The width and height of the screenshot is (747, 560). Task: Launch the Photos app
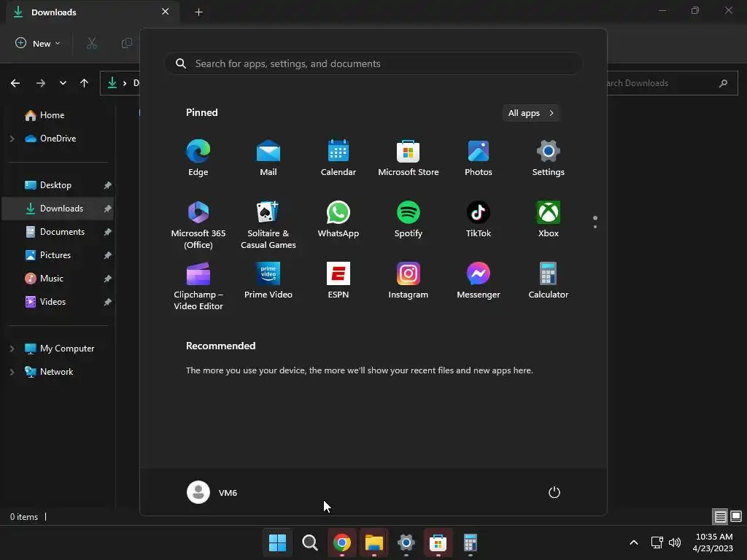pos(479,158)
